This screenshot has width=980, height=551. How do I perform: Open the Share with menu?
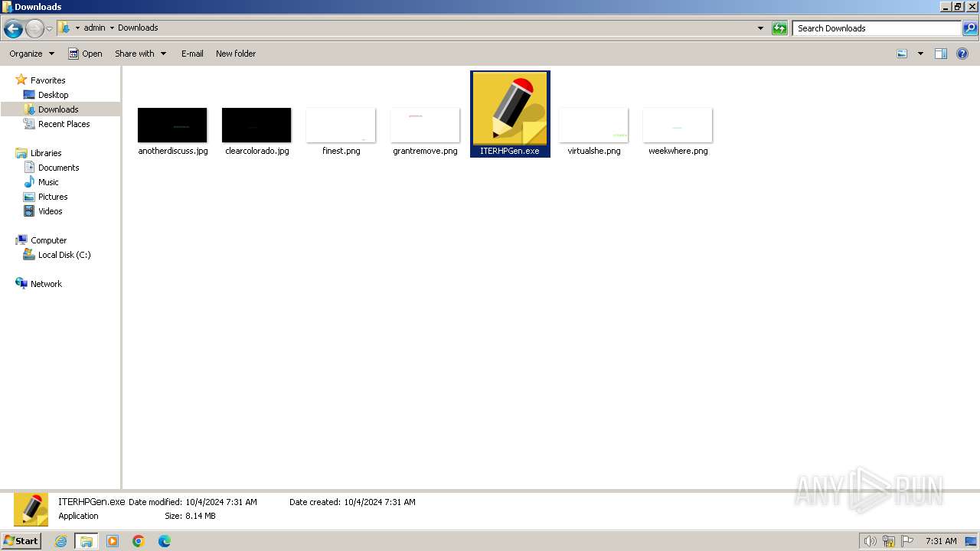click(x=140, y=54)
